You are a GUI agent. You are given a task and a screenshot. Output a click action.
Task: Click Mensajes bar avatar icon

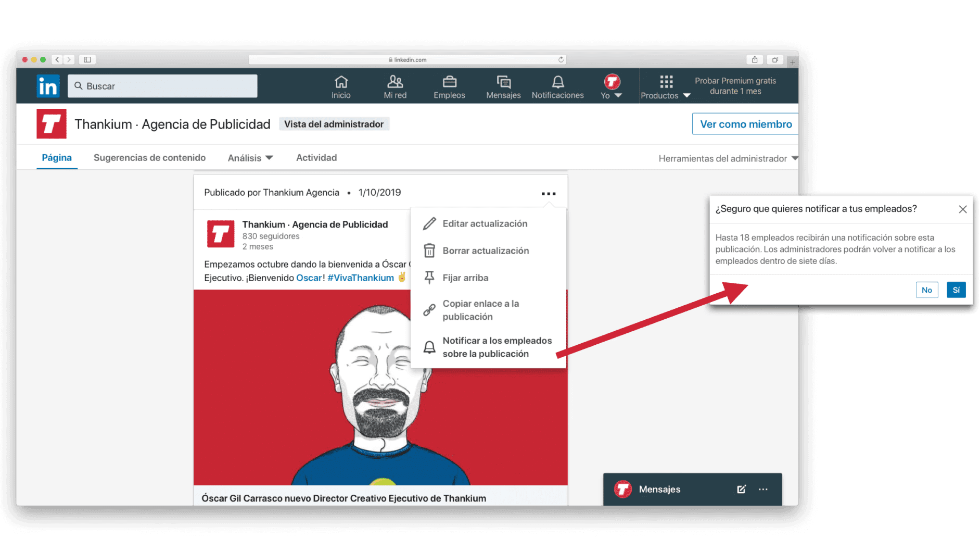(623, 489)
